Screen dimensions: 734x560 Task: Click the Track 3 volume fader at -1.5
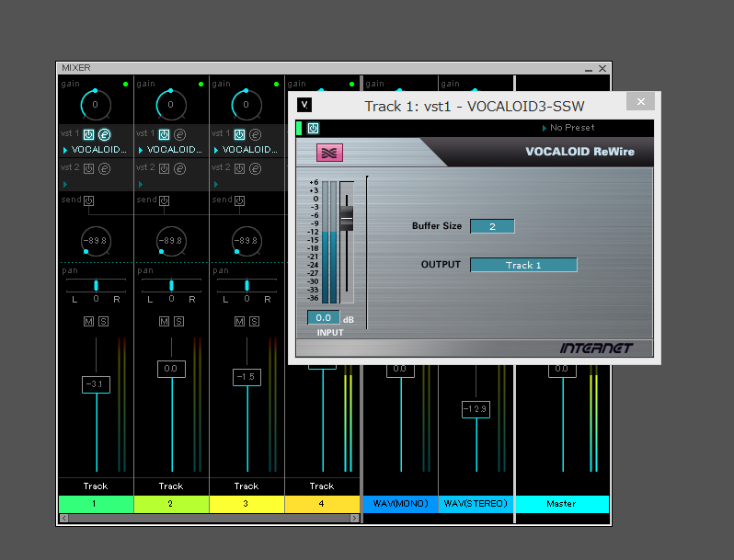(247, 377)
